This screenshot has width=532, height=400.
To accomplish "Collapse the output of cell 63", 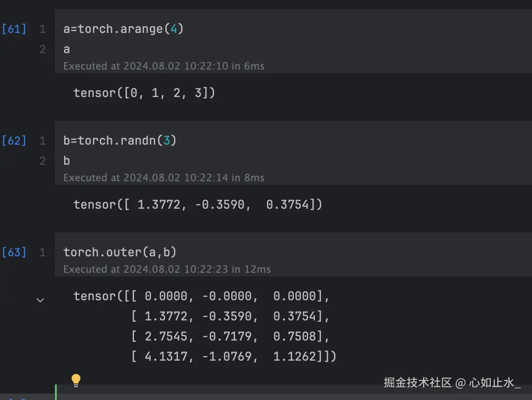I will (x=40, y=300).
